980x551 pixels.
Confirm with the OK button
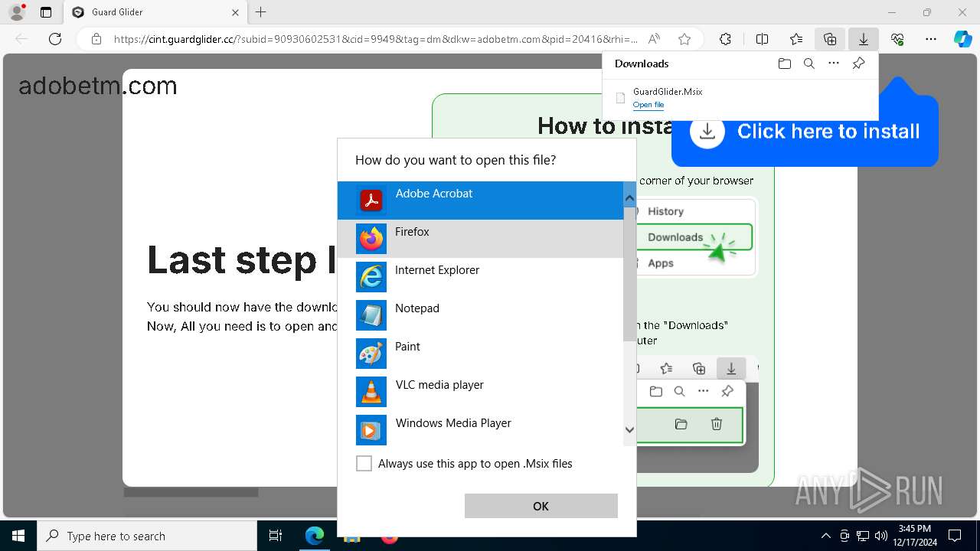tap(541, 506)
